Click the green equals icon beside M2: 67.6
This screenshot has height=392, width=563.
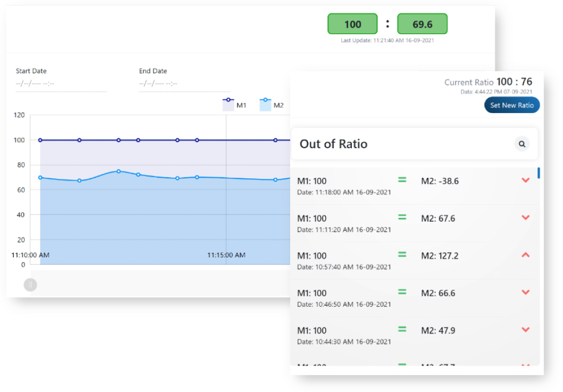[x=402, y=217]
